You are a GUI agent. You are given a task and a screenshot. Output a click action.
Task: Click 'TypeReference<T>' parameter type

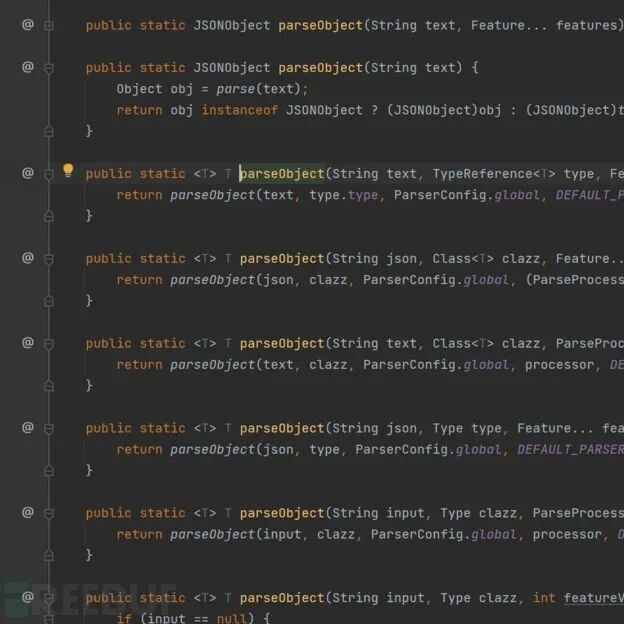click(493, 174)
